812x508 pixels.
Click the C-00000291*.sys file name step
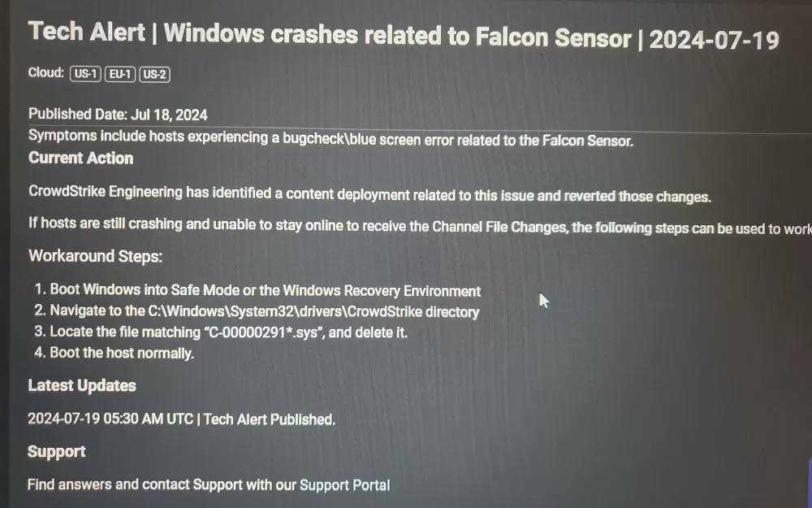[x=228, y=332]
